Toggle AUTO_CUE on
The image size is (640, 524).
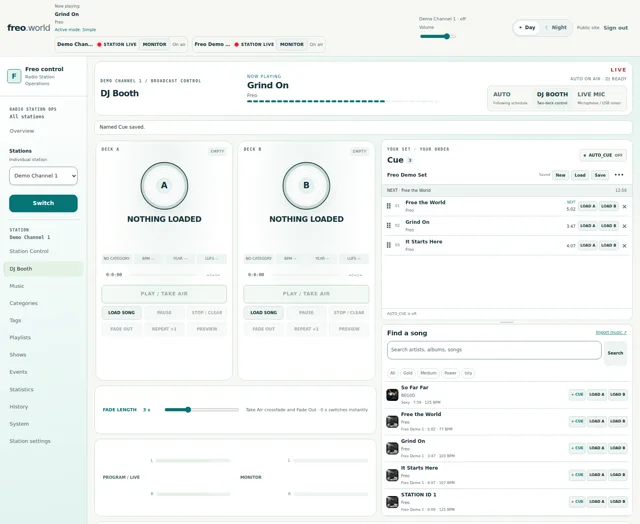click(603, 155)
